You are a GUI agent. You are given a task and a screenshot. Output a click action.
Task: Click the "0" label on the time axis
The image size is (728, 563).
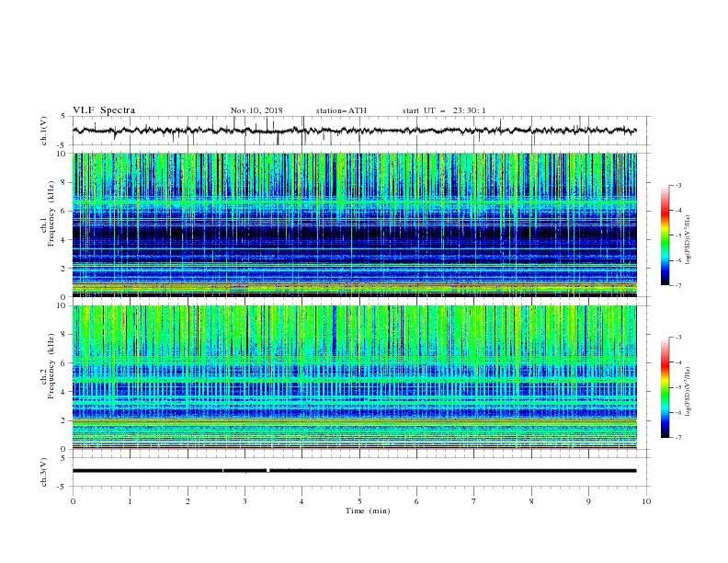pos(73,501)
